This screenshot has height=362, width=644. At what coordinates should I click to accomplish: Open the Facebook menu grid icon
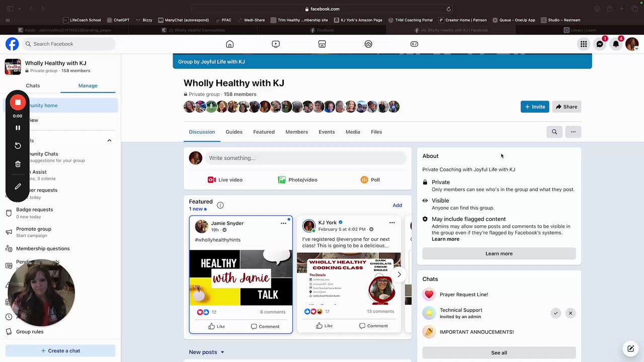click(584, 44)
